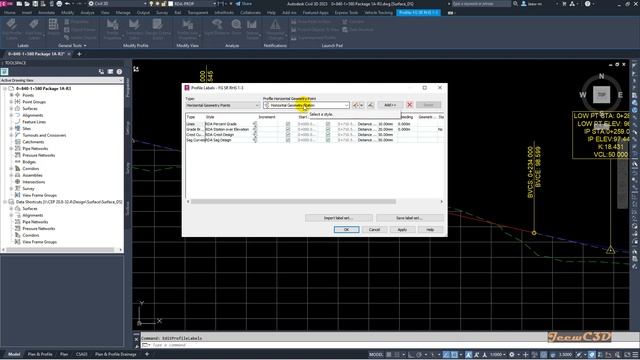Open the Home ribbon tab

pos(9,13)
